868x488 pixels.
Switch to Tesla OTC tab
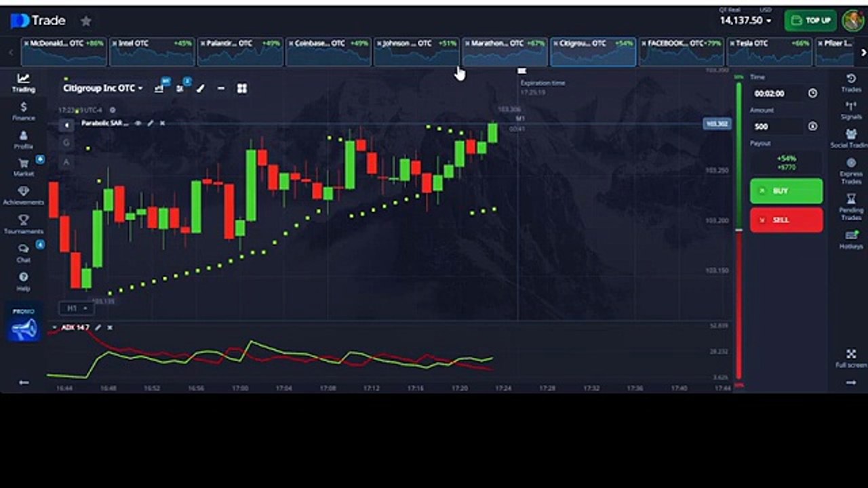[x=769, y=52]
